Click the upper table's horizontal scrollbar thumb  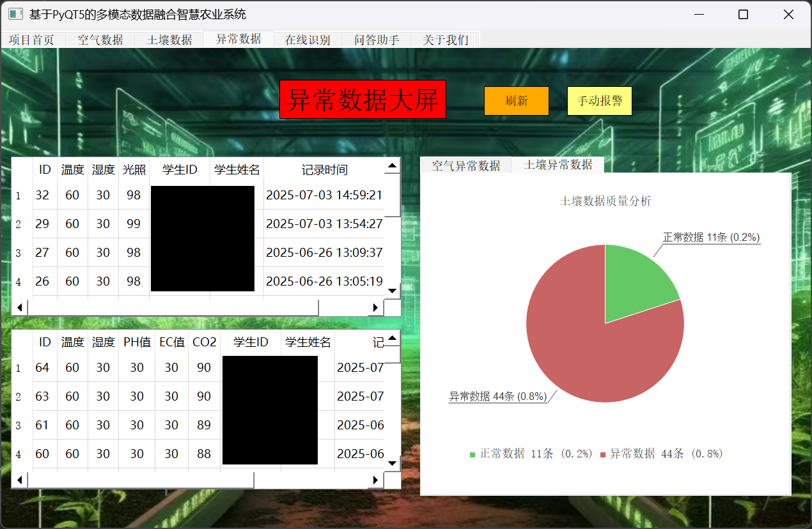click(173, 307)
